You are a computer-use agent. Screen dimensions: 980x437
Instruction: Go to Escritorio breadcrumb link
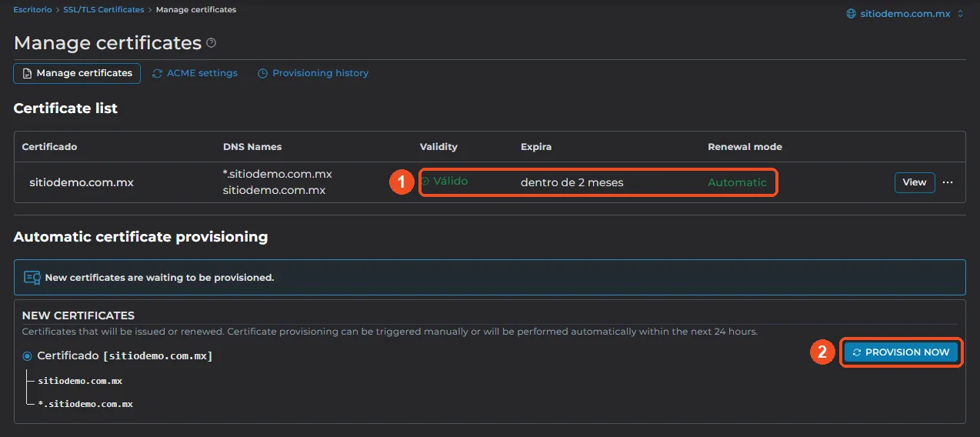click(33, 10)
